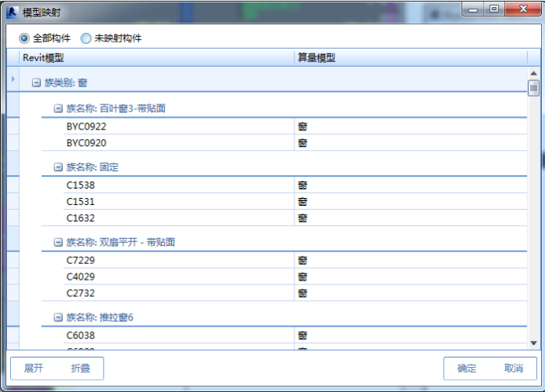Click the 窗 mapping cell for BYC0920
This screenshot has width=545, height=392.
(x=411, y=143)
